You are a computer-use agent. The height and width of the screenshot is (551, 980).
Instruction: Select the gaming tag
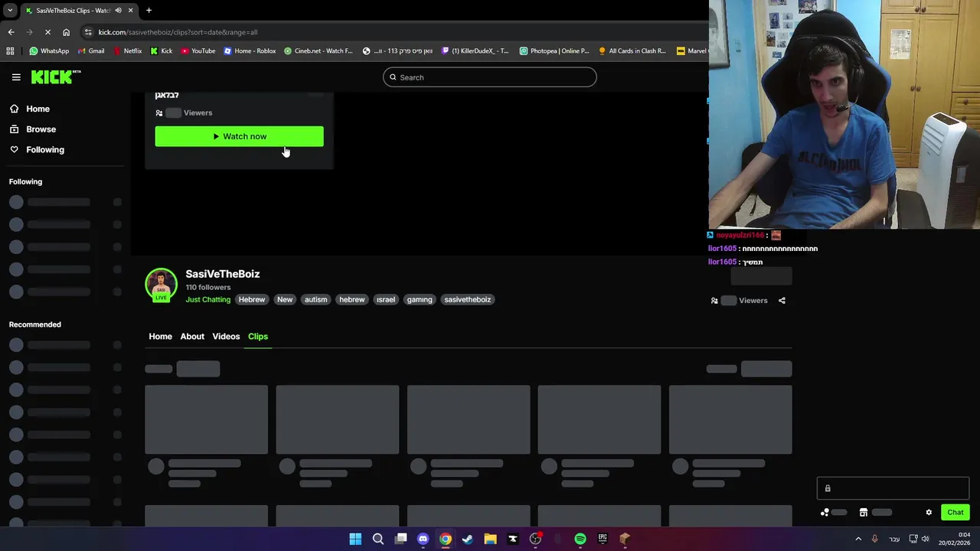click(x=420, y=299)
